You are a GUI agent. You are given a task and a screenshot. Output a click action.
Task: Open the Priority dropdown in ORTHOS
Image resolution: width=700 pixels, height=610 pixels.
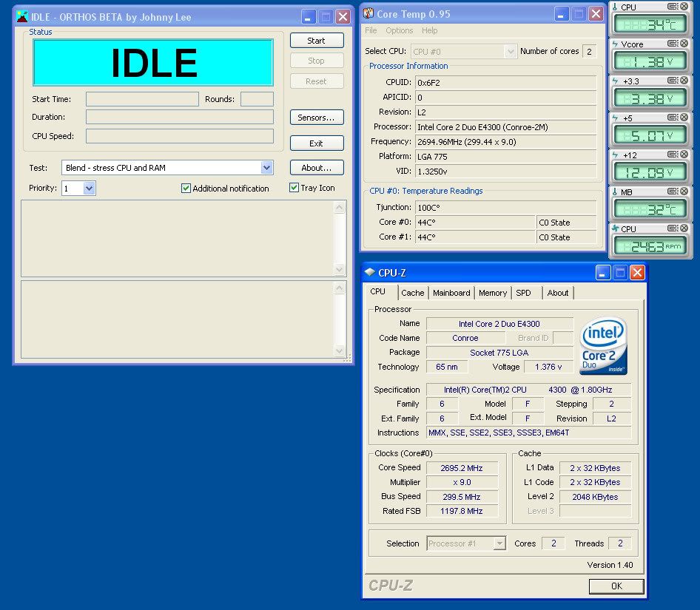coord(90,189)
